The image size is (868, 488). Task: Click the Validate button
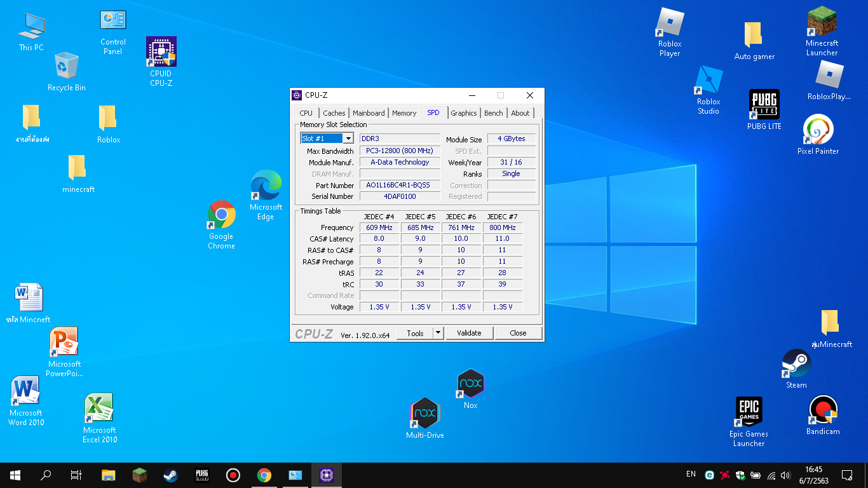point(469,333)
